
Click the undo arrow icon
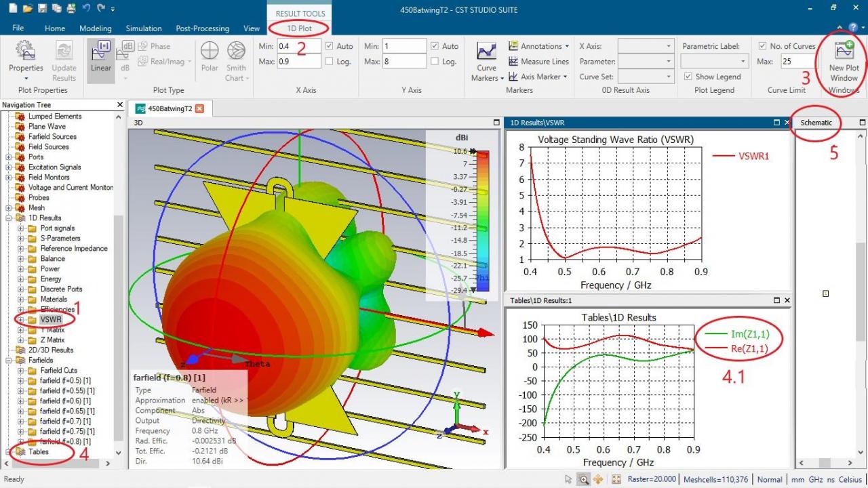[x=86, y=8]
